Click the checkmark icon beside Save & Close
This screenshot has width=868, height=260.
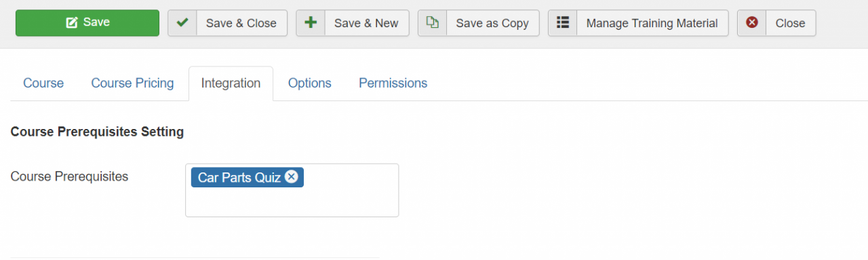pos(182,22)
